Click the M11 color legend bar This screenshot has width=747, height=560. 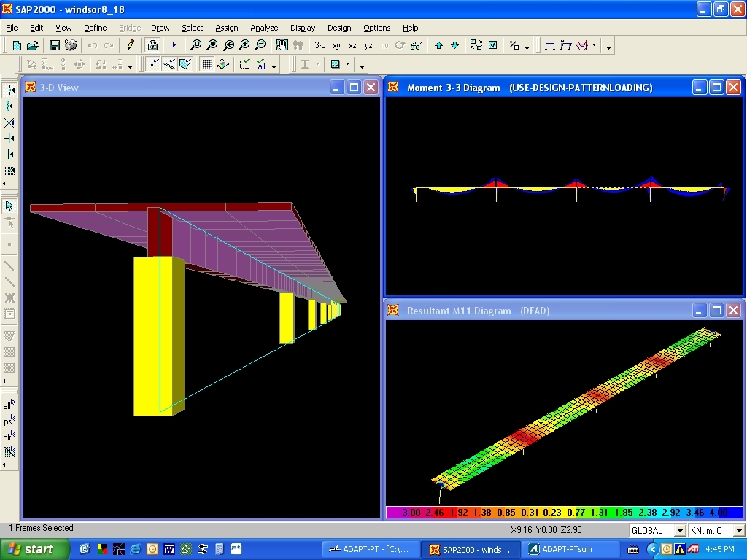pos(564,513)
